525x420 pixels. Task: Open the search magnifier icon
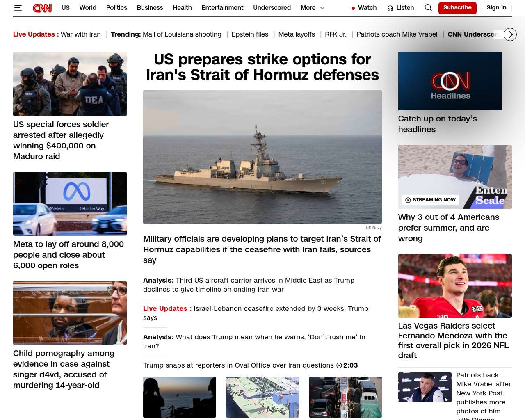[x=429, y=8]
